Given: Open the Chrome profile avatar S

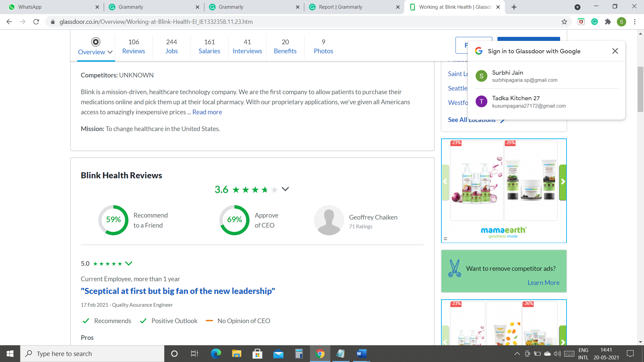Looking at the screenshot, I should pyautogui.click(x=621, y=22).
